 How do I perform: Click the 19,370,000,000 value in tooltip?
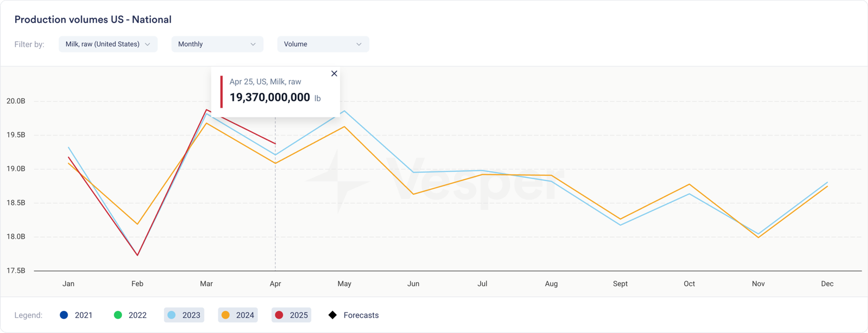click(270, 98)
